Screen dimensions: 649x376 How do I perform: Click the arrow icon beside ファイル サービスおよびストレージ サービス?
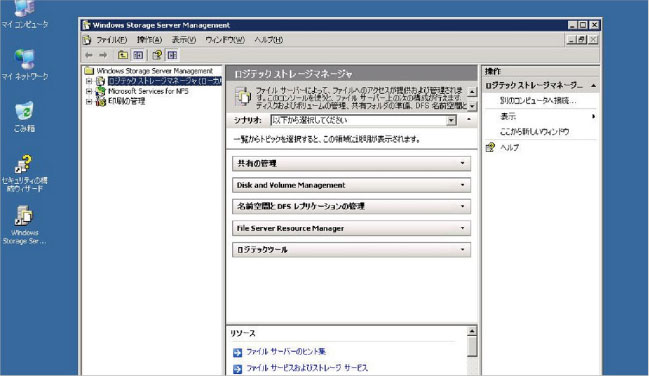click(x=237, y=369)
